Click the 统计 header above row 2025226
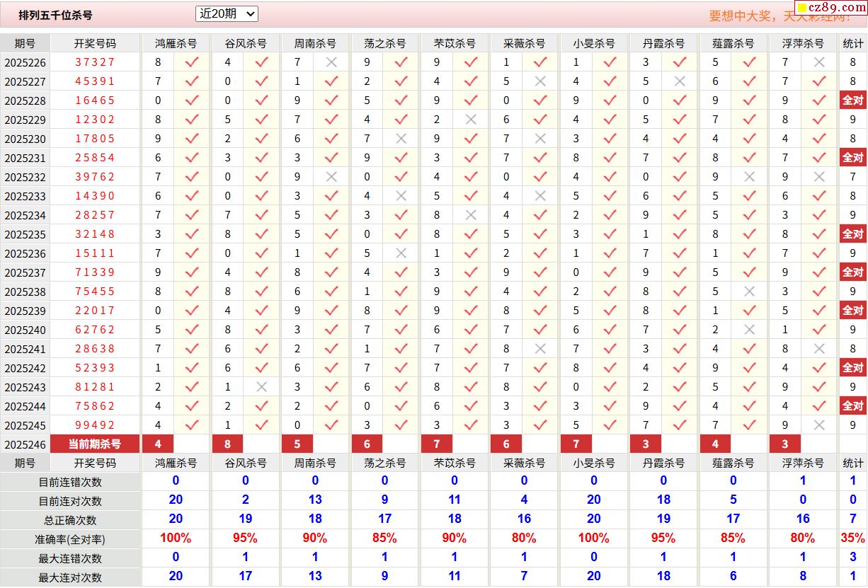 pyautogui.click(x=853, y=43)
